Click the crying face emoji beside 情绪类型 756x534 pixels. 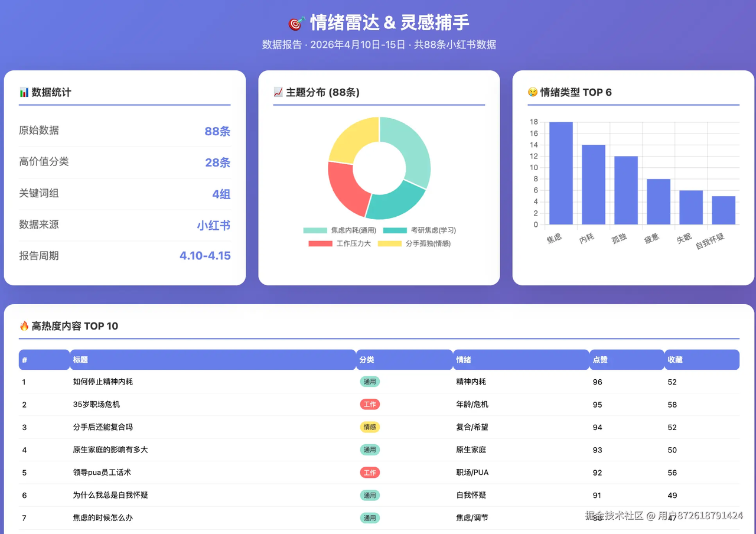[533, 92]
